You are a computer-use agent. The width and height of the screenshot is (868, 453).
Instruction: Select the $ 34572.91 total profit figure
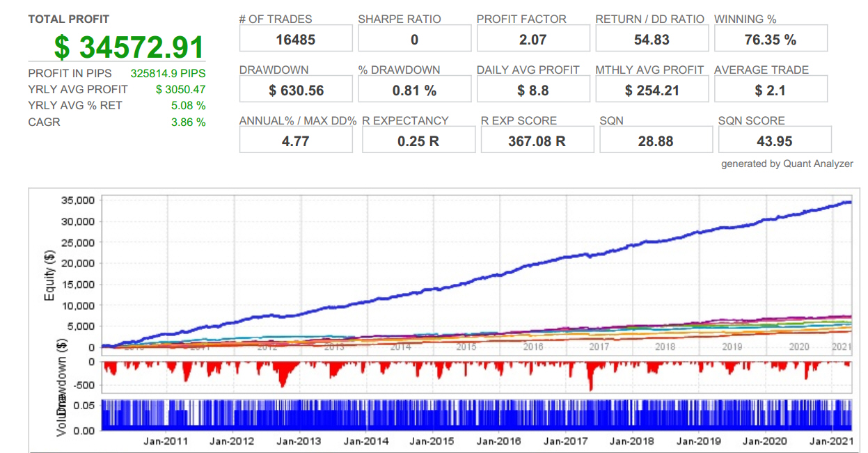129,47
